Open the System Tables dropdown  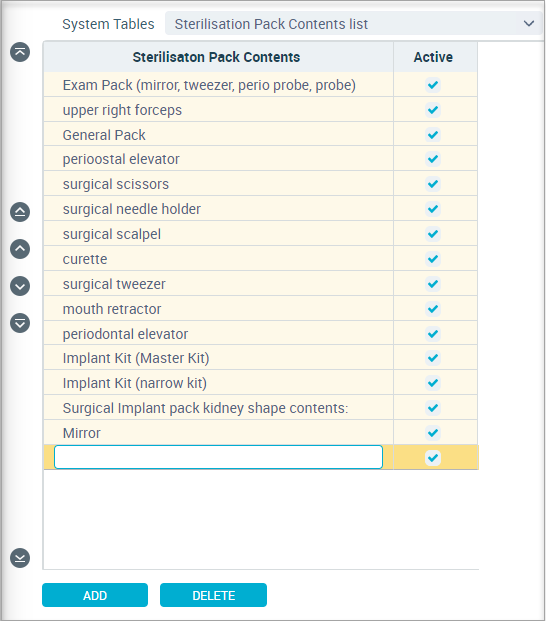point(353,24)
